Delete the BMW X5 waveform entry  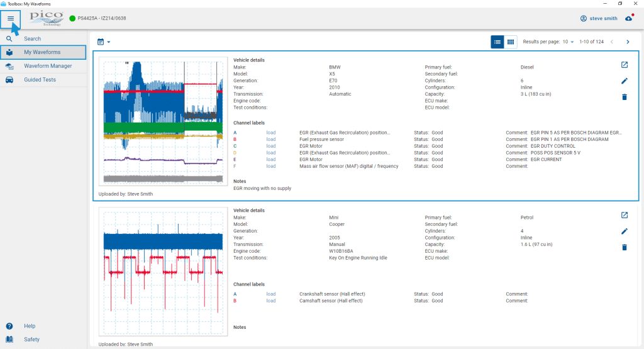coord(625,97)
